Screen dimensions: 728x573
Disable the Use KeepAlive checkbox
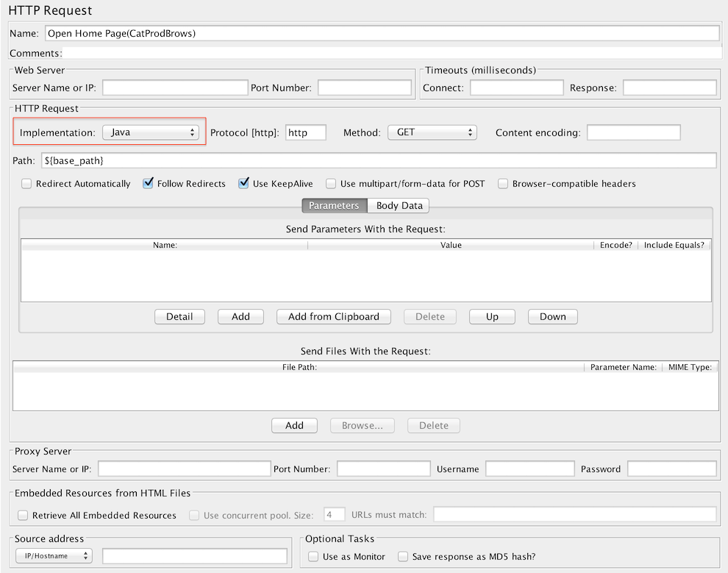(x=243, y=184)
